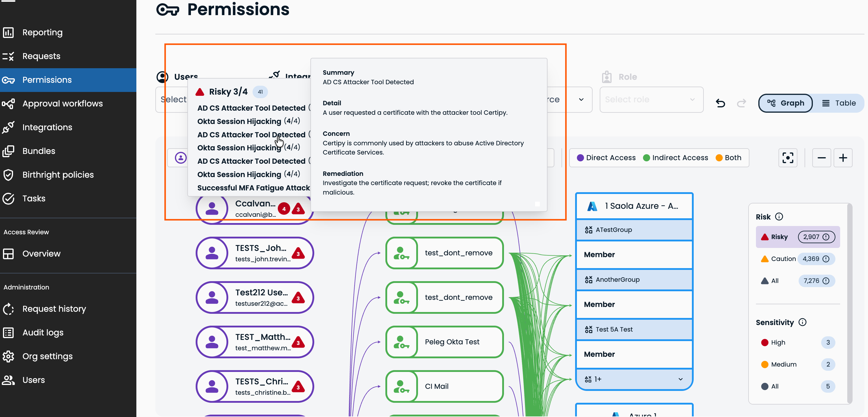Filter by High sensitivity

click(797, 343)
